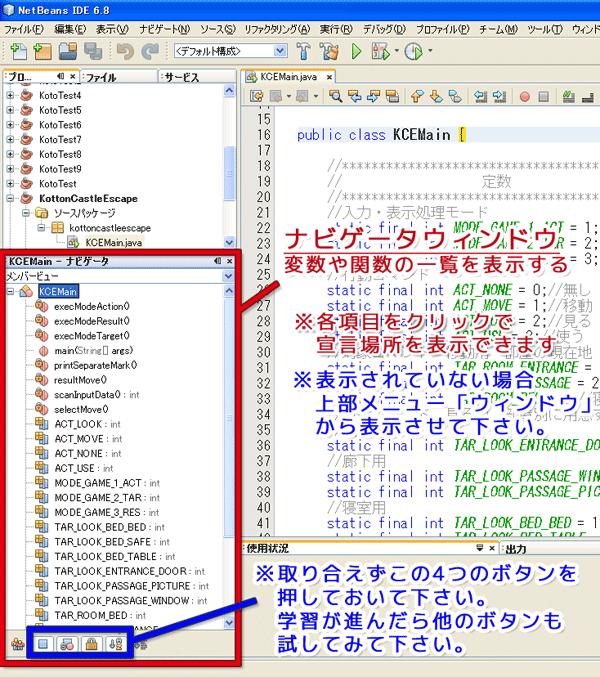Image resolution: width=600 pixels, height=677 pixels.
Task: Expand the KotoTest4 project node
Action: coord(11,95)
